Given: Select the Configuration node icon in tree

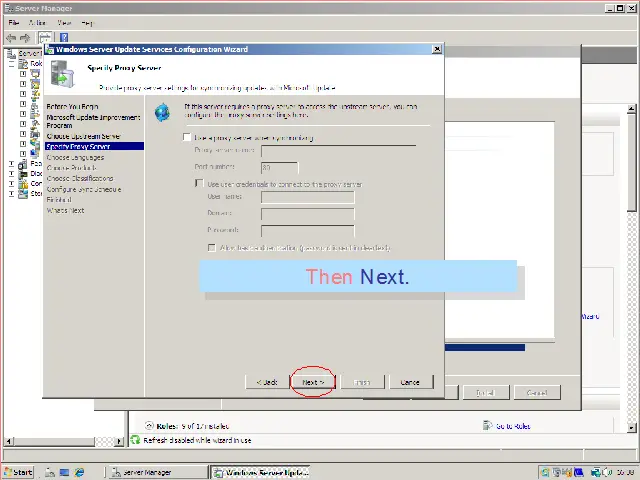Looking at the screenshot, I should (x=23, y=184).
